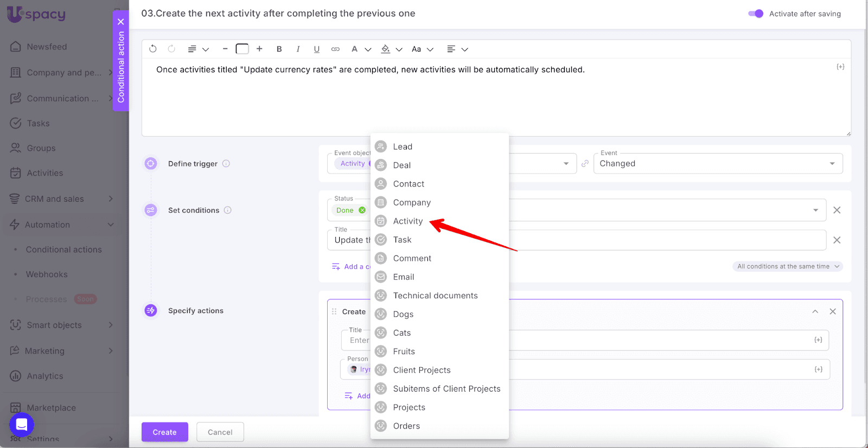Open the Event Changed dropdown

(x=718, y=164)
